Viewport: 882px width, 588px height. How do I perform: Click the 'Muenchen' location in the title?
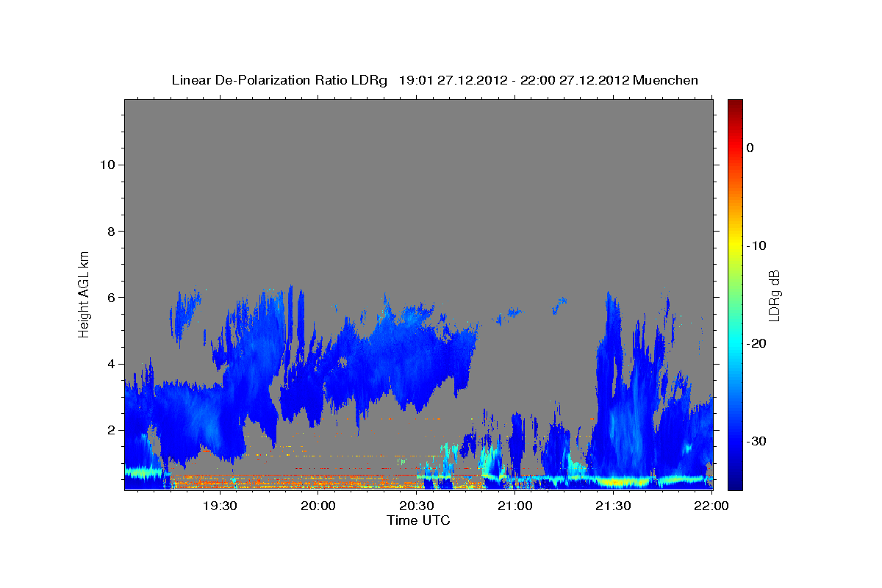coord(664,80)
